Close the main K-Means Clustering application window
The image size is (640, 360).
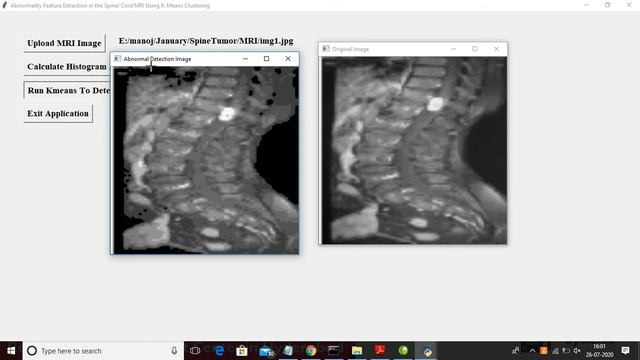tap(629, 5)
